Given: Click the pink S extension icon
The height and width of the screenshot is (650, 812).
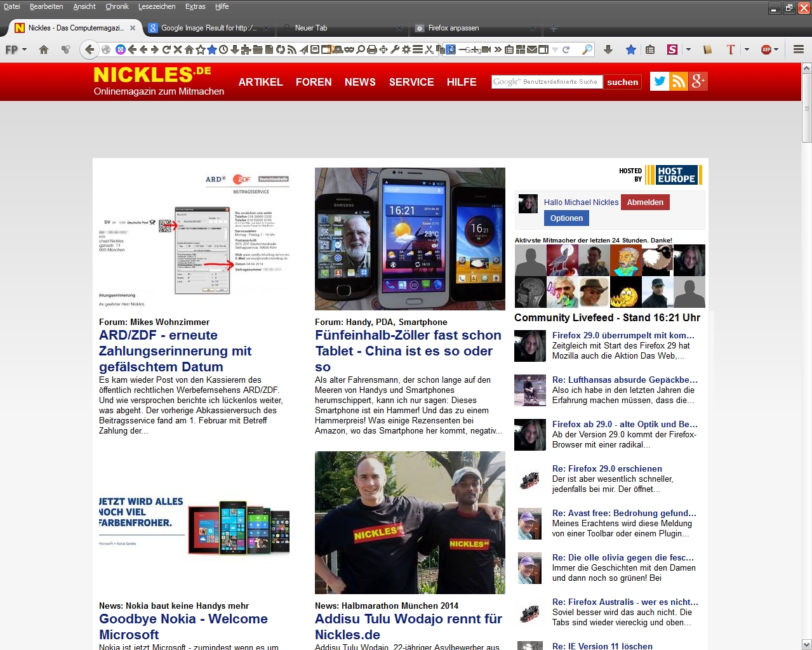Looking at the screenshot, I should coord(672,50).
